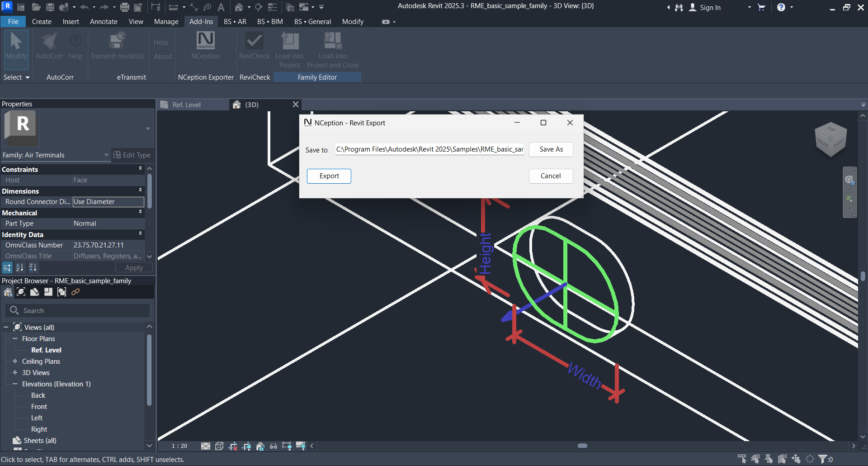Click Export in the NCeption dialog
Viewport: 868px width, 466px height.
(x=329, y=176)
